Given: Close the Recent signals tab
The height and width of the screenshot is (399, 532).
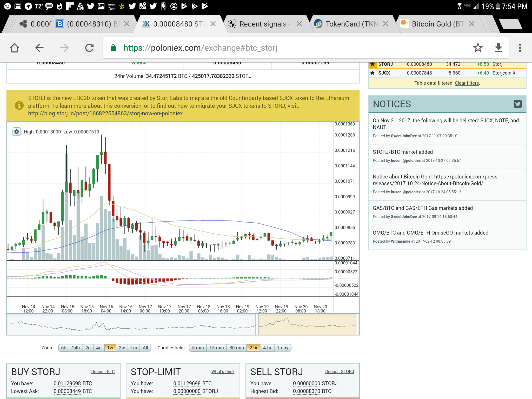Looking at the screenshot, I should [x=299, y=24].
